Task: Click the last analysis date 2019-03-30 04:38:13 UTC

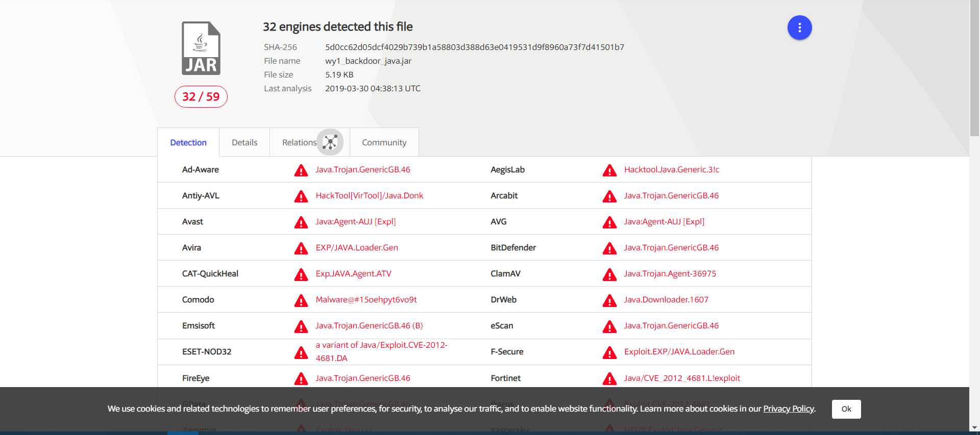Action: click(373, 88)
